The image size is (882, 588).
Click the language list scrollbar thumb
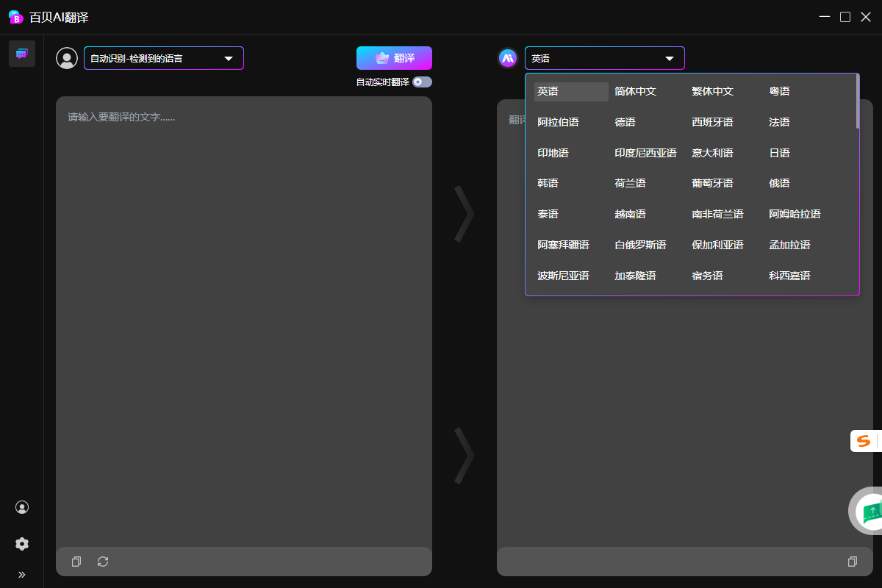click(x=857, y=101)
